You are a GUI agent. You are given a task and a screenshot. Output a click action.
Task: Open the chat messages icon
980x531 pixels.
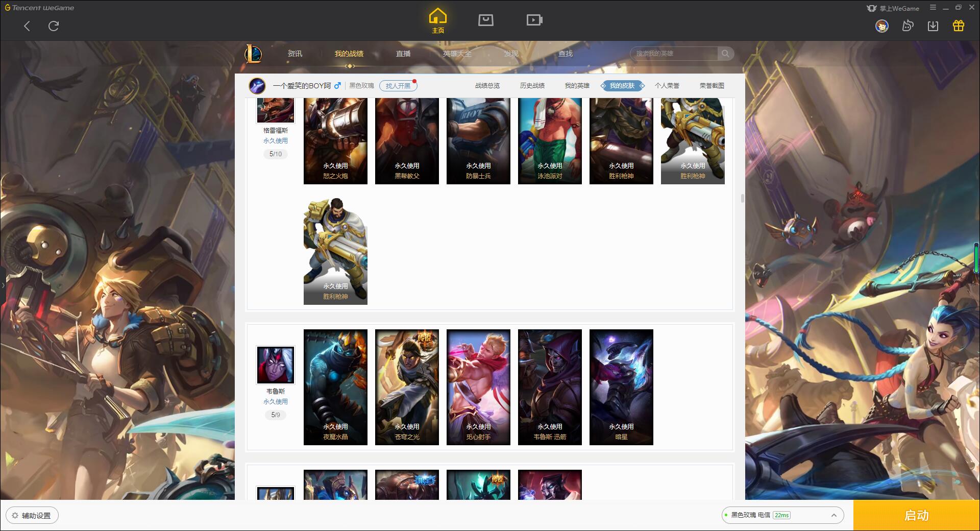click(908, 26)
